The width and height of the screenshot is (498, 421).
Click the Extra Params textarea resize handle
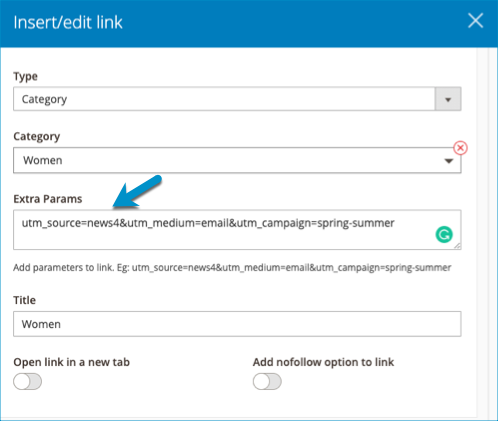457,246
